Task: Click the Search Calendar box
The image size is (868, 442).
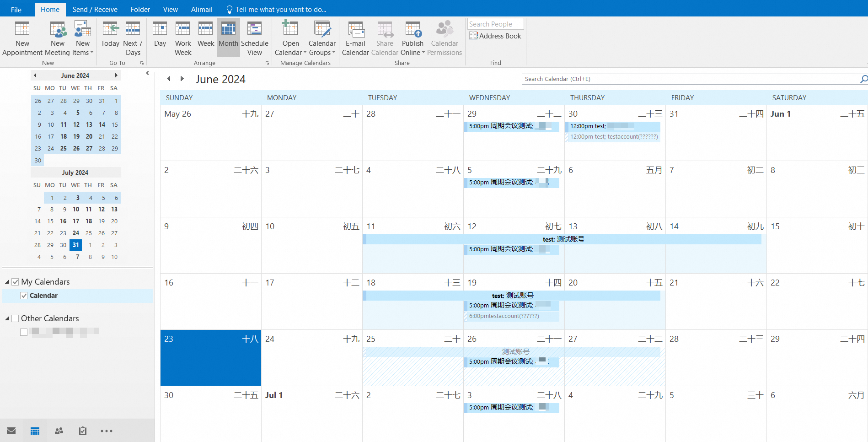Action: click(691, 79)
